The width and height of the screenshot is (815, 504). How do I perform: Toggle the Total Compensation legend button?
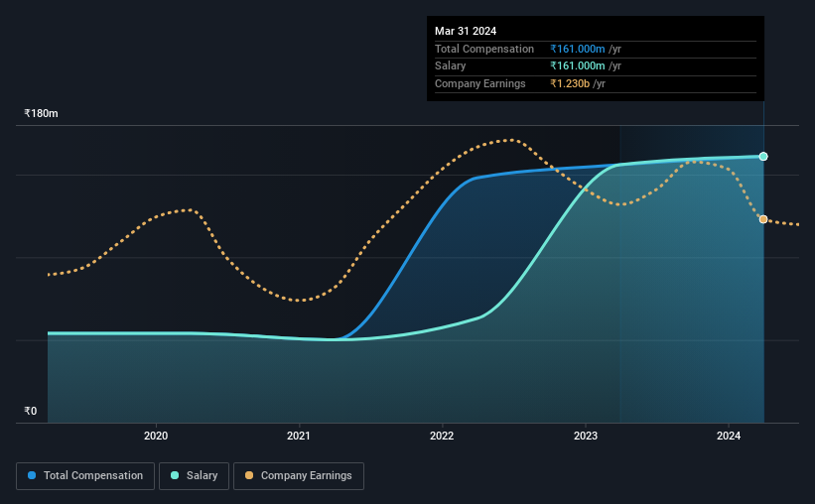click(85, 476)
